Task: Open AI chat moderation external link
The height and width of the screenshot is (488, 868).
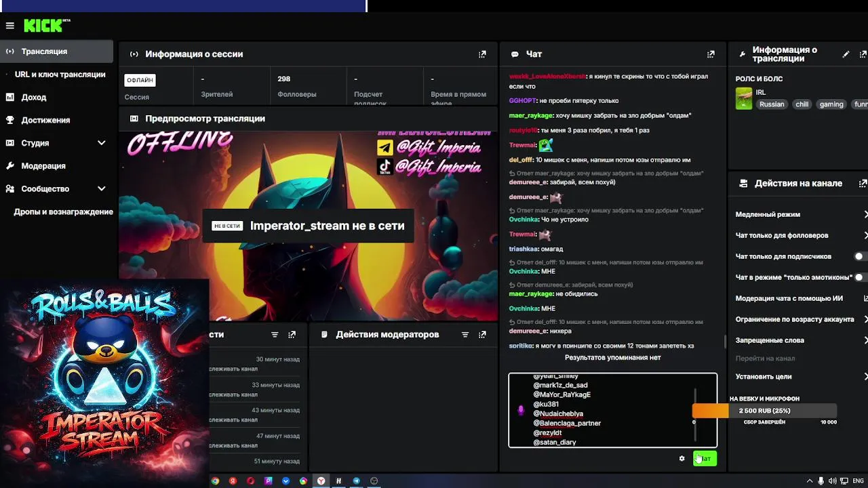Action: pyautogui.click(x=866, y=298)
